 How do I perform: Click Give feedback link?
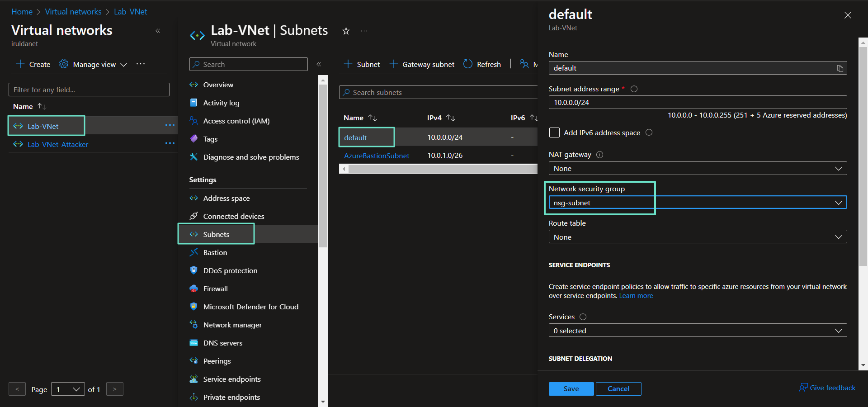[x=827, y=388]
